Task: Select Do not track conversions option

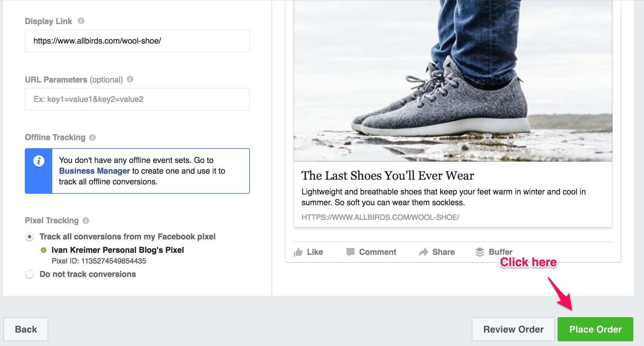Action: pos(29,275)
